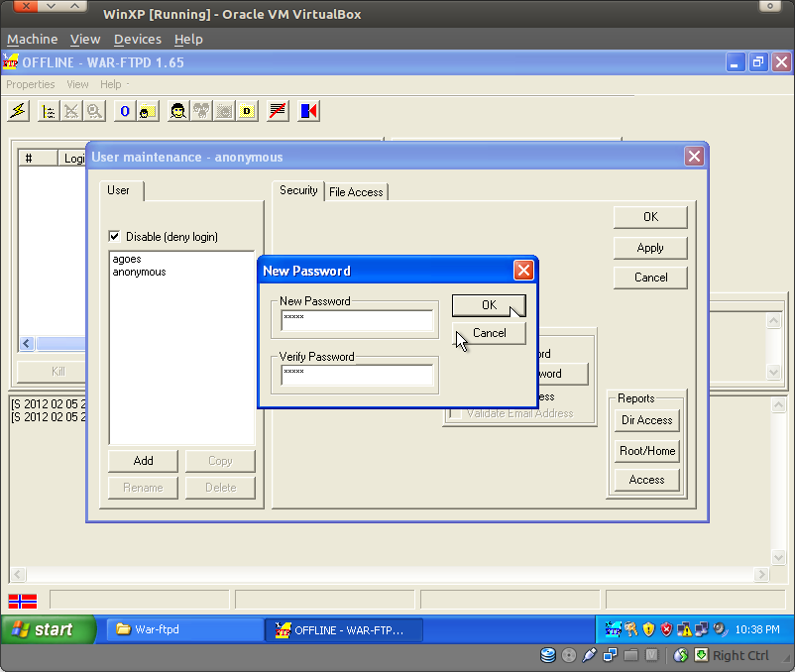The height and width of the screenshot is (672, 795).
Task: Switch to the File Access tab
Action: tap(356, 192)
